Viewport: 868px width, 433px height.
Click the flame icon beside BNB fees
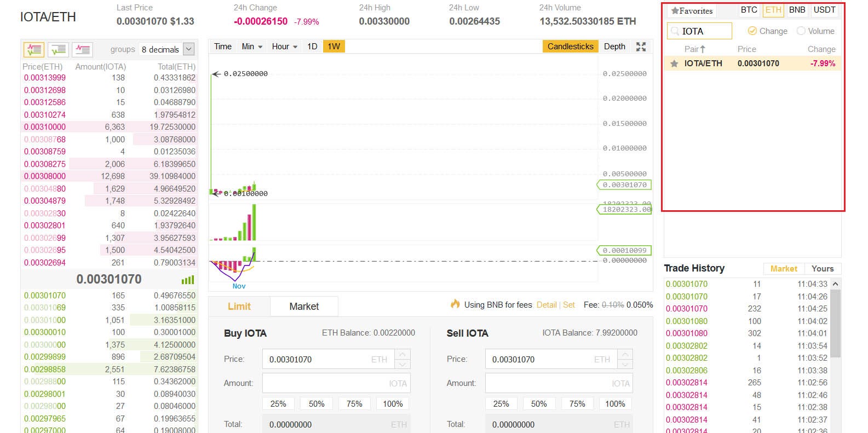(x=455, y=304)
